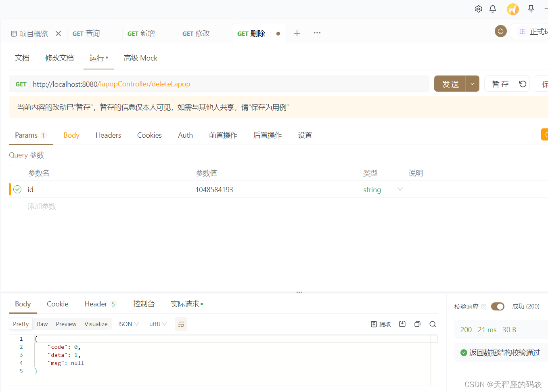Open the 成功 (200) response selector
Viewport: 548px width, 392px height.
coord(526,306)
